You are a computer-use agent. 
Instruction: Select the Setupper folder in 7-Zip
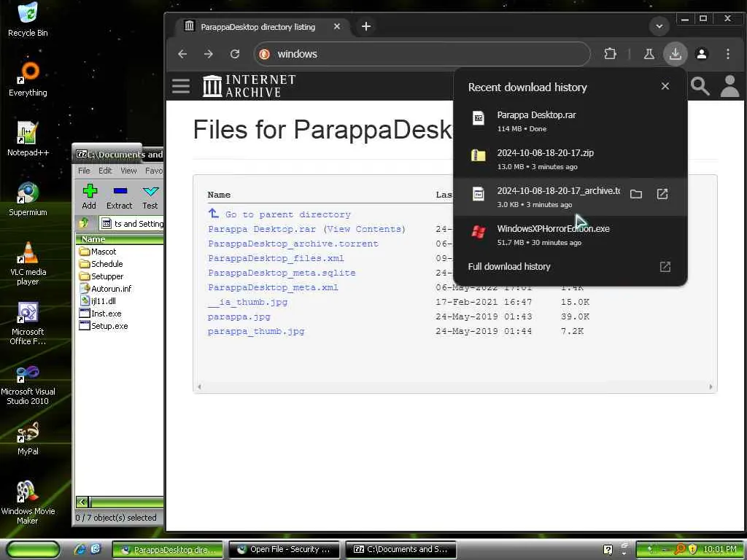(101, 276)
